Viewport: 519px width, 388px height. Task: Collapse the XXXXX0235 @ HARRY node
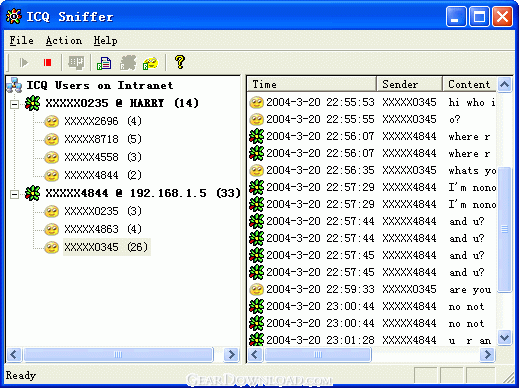click(14, 104)
